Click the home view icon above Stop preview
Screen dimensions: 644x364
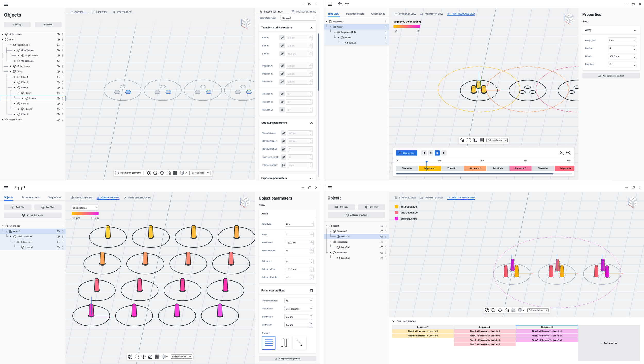point(462,140)
